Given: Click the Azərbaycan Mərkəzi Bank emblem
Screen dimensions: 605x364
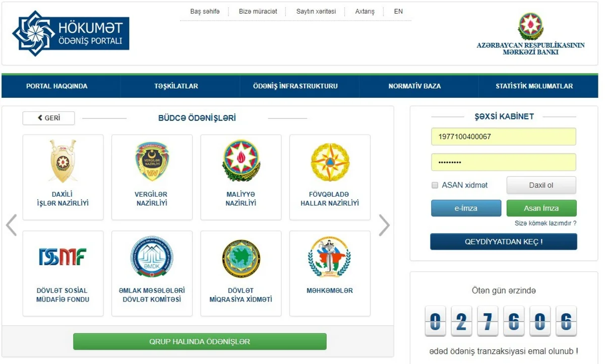Looking at the screenshot, I should [x=530, y=27].
